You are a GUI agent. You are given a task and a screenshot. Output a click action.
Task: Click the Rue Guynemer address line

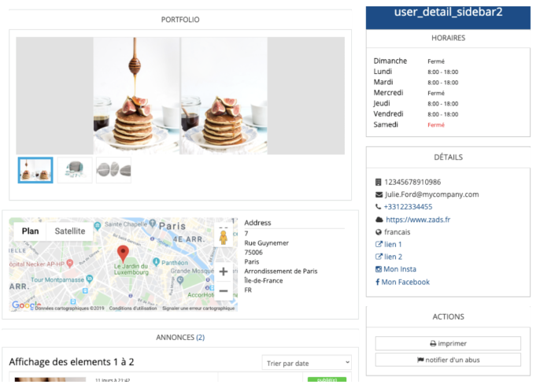(x=266, y=243)
